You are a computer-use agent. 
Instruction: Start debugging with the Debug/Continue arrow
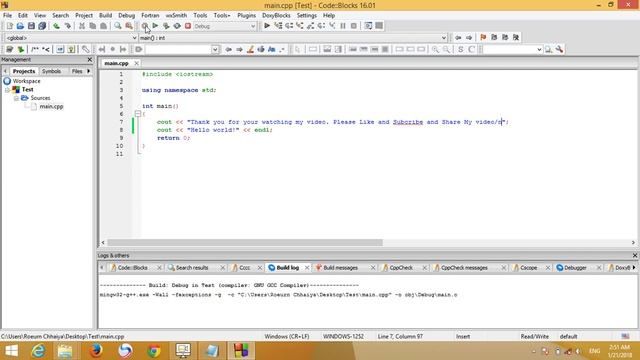[267, 26]
